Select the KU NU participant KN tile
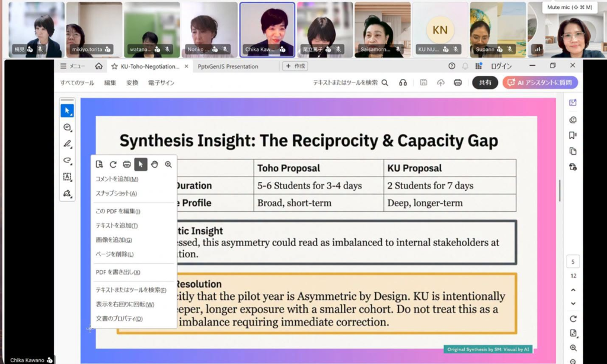This screenshot has height=364, width=607. (x=440, y=30)
